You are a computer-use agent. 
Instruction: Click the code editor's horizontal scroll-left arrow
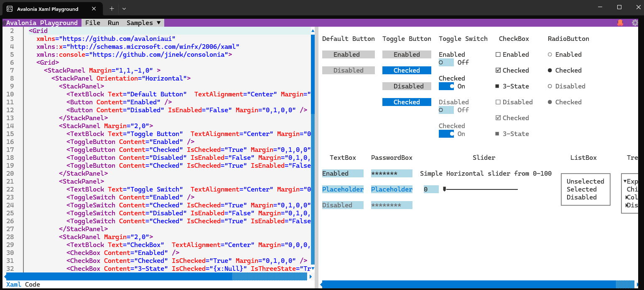point(5,276)
